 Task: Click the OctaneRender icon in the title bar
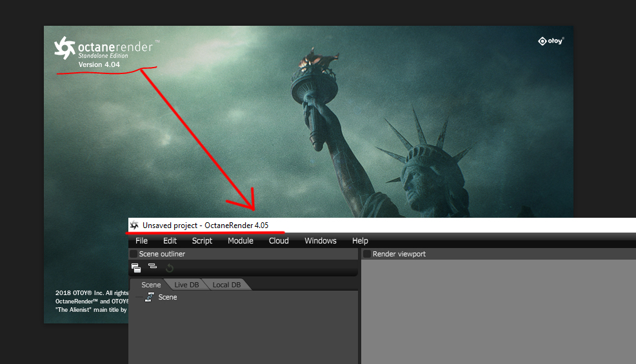pyautogui.click(x=134, y=225)
